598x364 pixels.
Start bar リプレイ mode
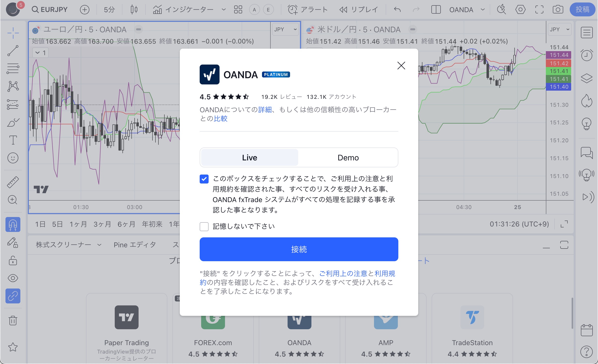click(359, 10)
